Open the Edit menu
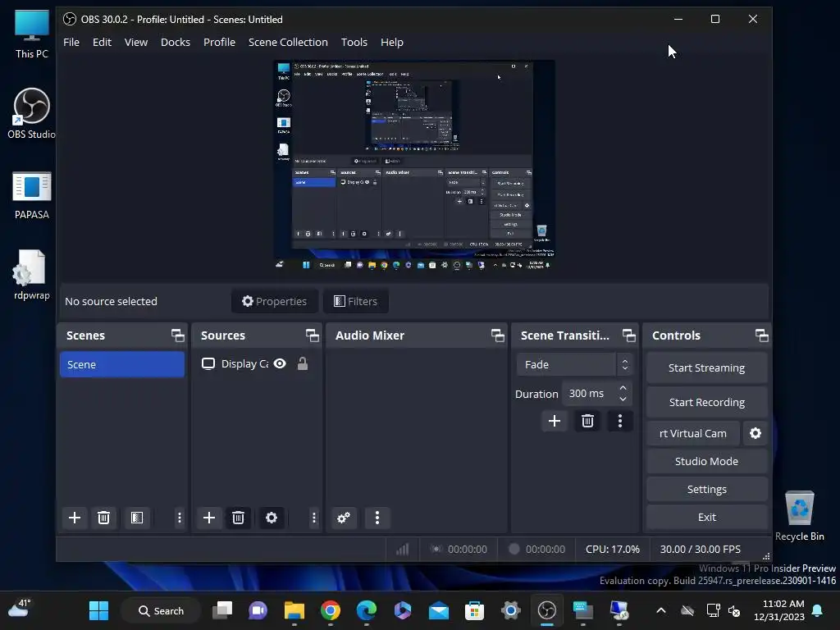 click(x=102, y=43)
